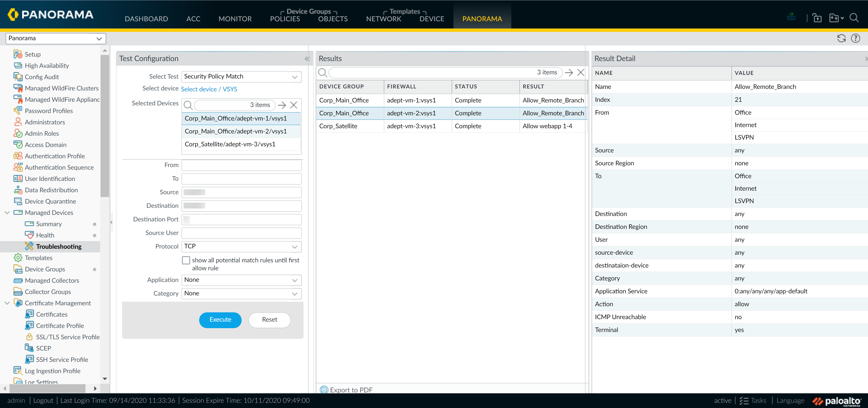The image size is (868, 408).
Task: Clear the Selected Devices filter X icon
Action: click(293, 105)
